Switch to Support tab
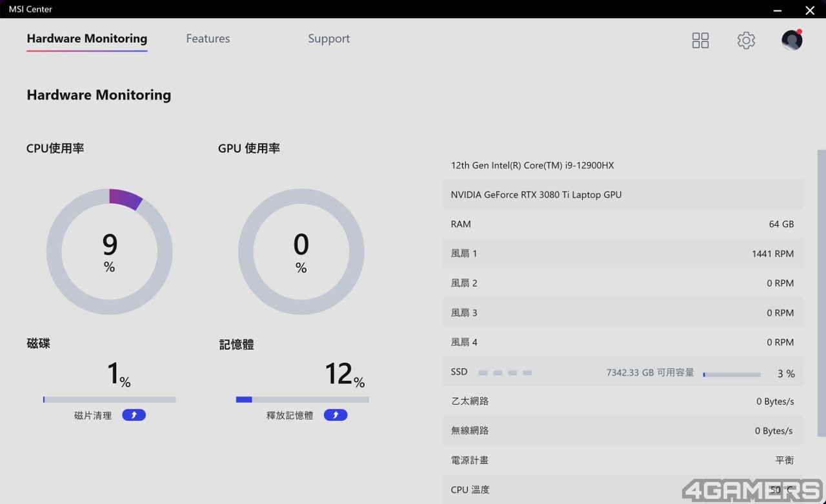The width and height of the screenshot is (826, 504). [329, 39]
